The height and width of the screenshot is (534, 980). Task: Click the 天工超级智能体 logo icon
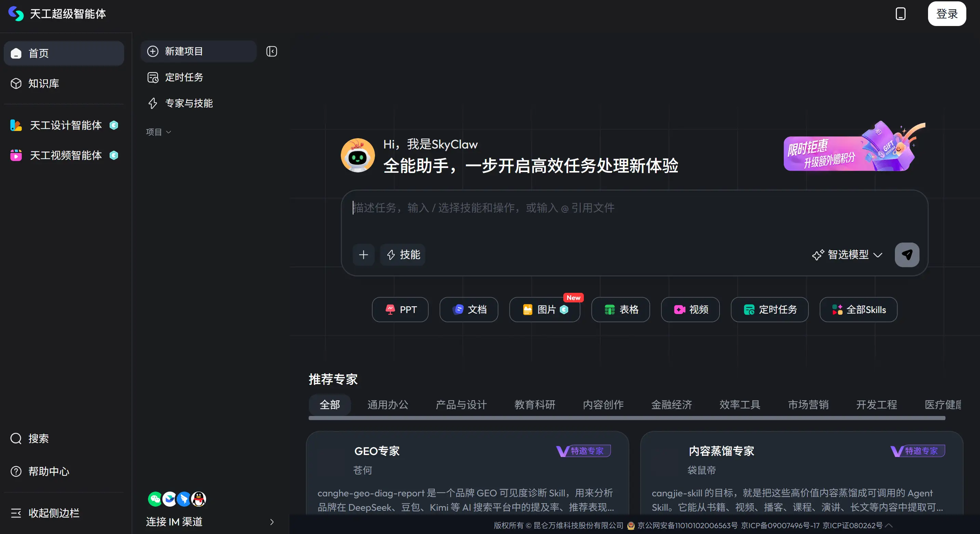[16, 14]
